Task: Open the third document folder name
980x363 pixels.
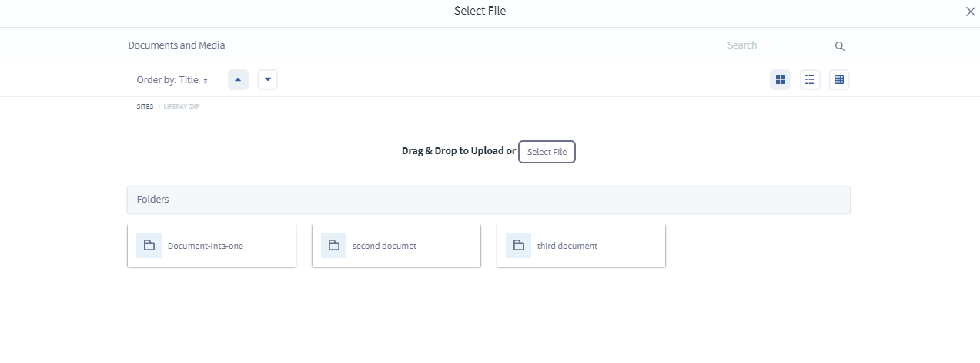Action: (x=567, y=247)
